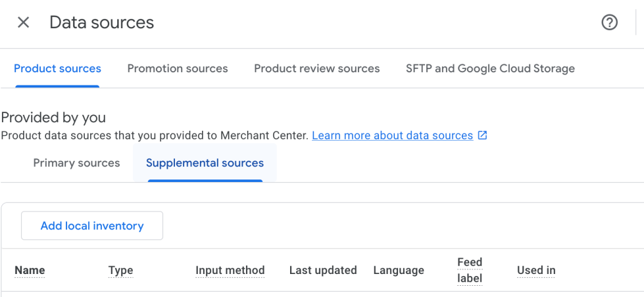
Task: Click the Name column header
Action: 30,270
